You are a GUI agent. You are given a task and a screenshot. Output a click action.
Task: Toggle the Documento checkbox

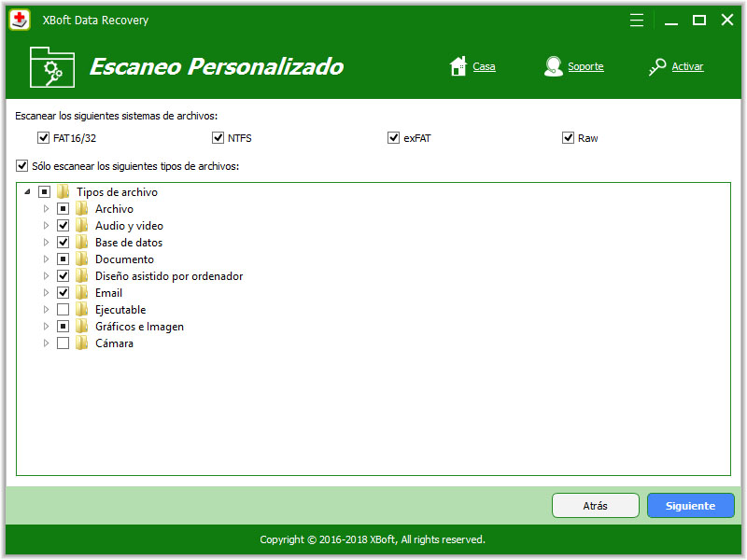(x=63, y=259)
